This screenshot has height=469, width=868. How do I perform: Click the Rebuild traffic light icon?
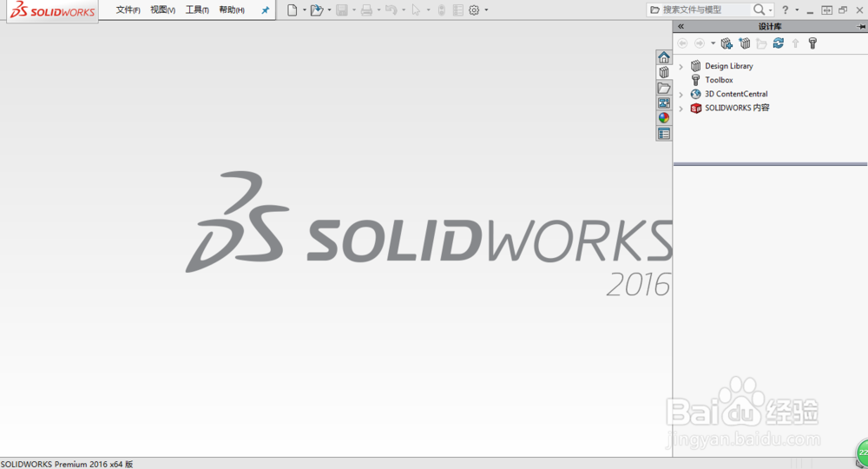[x=442, y=10]
